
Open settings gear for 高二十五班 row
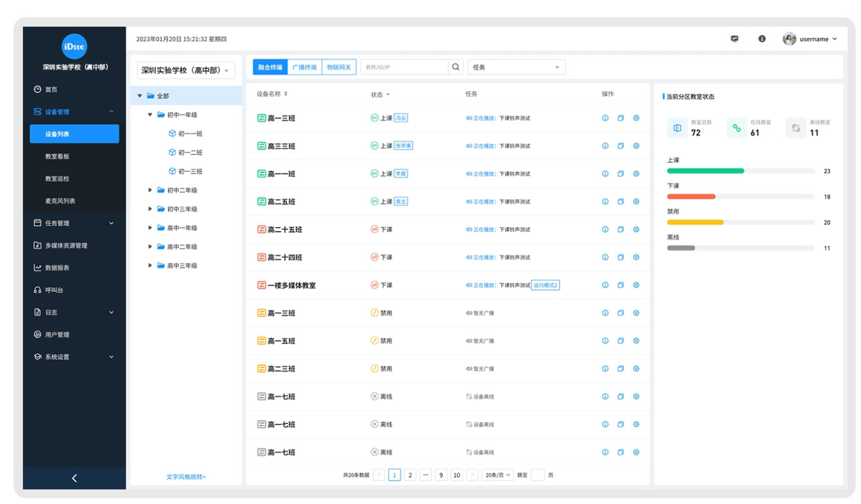tap(636, 229)
